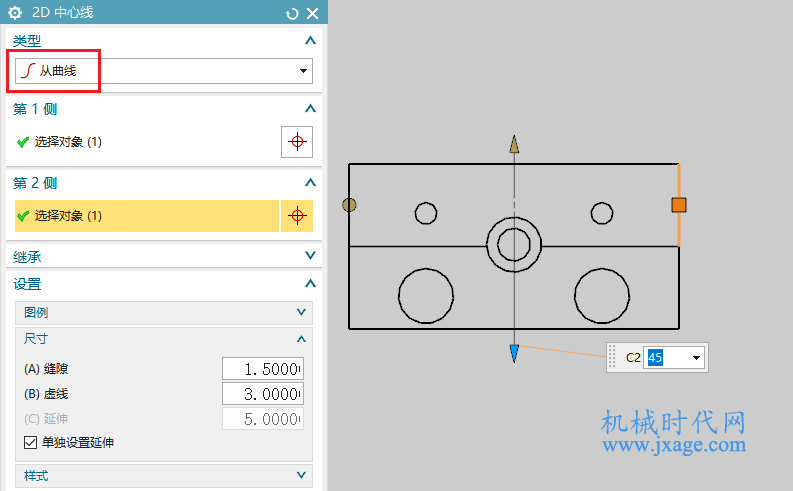Open the C2 value dropdown arrow
Screen dimensions: 793x491
(696, 358)
